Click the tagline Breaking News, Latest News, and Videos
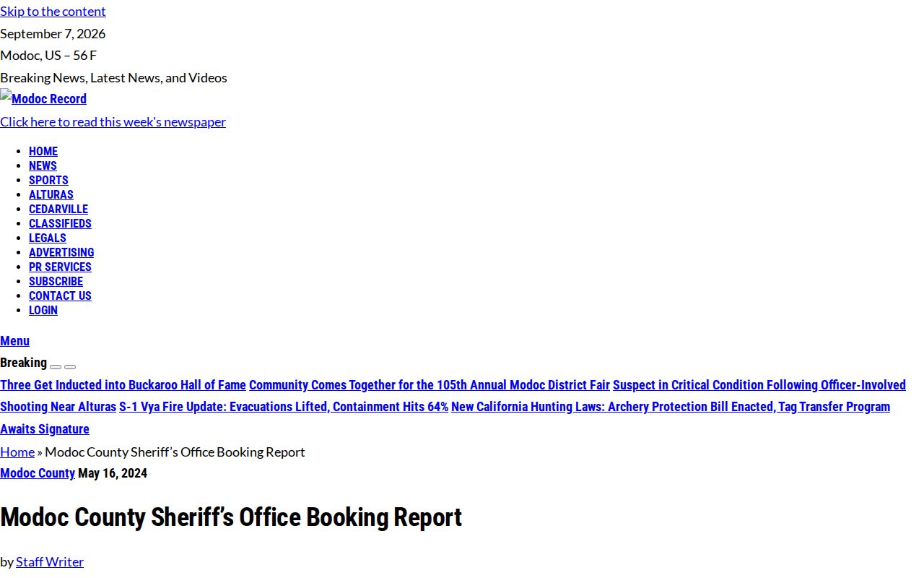Image resolution: width=924 pixels, height=578 pixels. tap(113, 77)
